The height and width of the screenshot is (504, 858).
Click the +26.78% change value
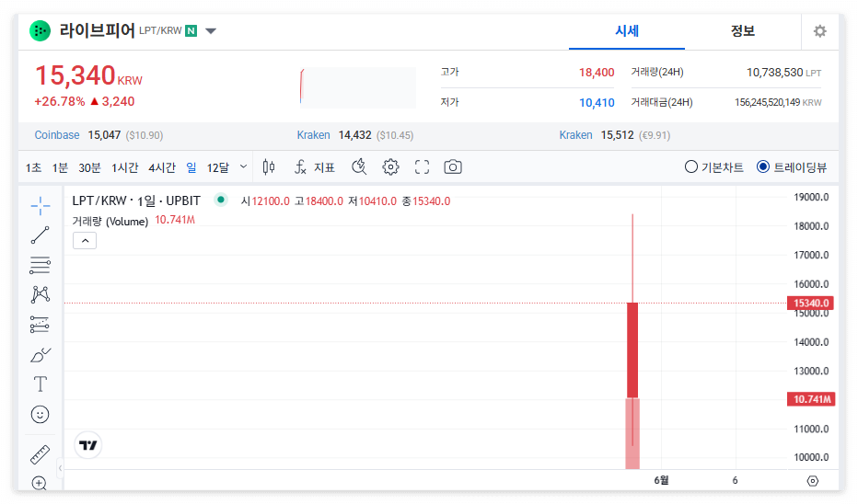click(x=60, y=102)
